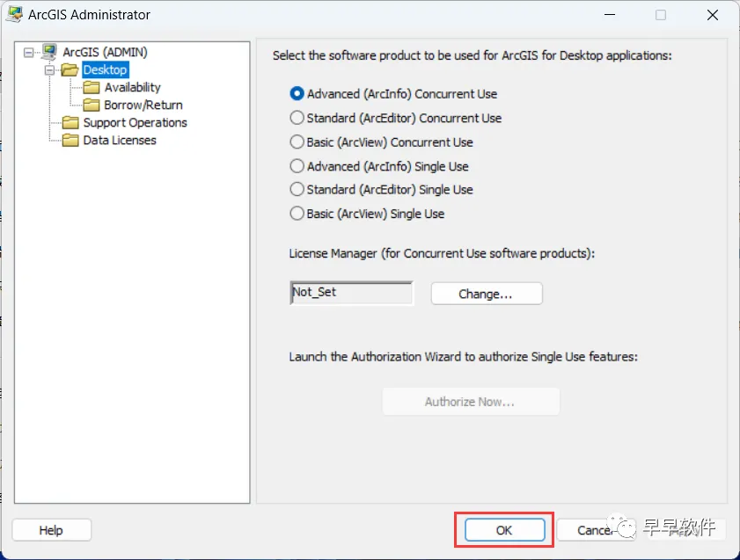Open the Support Operations tree item
This screenshot has height=560, width=740.
pyautogui.click(x=135, y=122)
